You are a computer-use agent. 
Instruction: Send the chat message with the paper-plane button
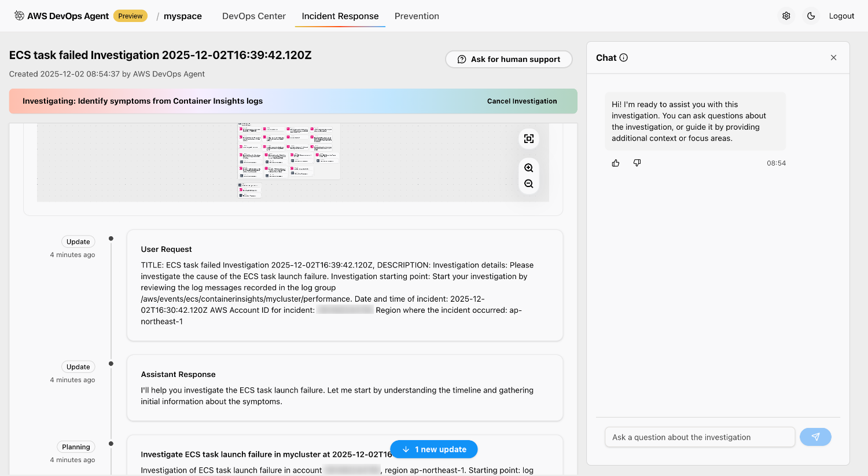[x=815, y=437]
